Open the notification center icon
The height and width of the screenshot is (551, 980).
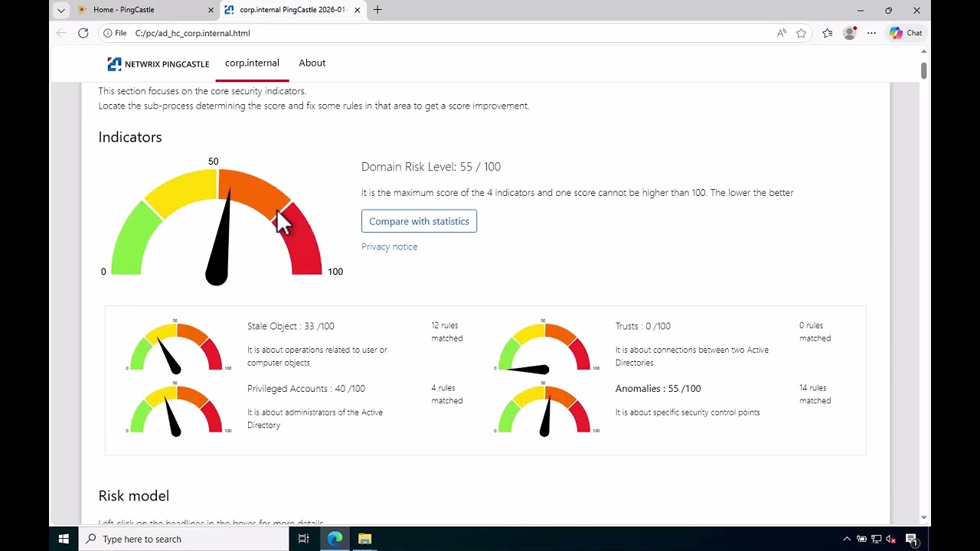912,539
